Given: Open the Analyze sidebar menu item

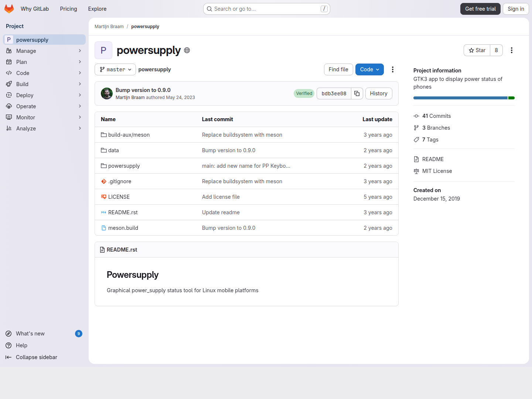Looking at the screenshot, I should (44, 129).
